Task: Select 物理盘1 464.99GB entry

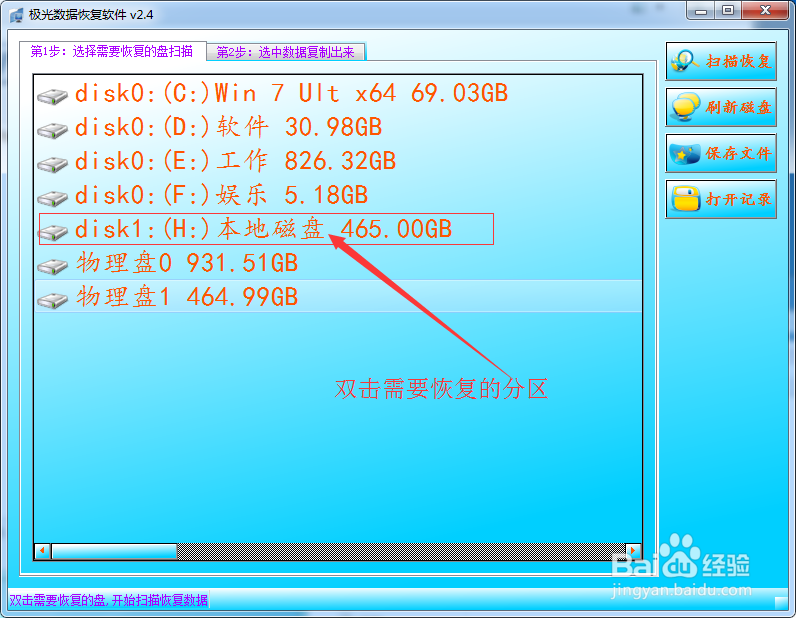Action: [x=338, y=297]
